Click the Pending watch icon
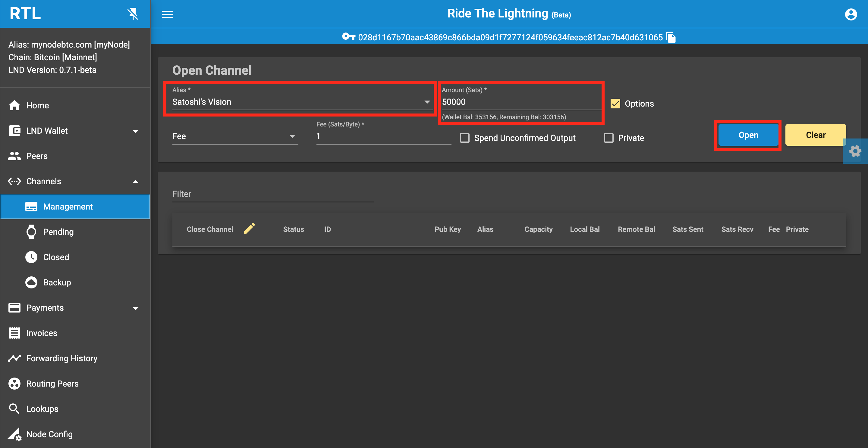 coord(31,232)
